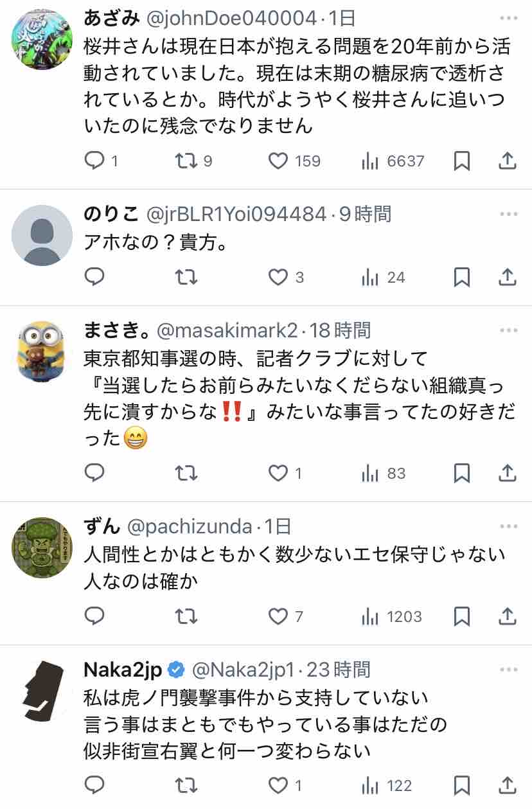Screen dimensions: 532x809
Task: Like のりこ's reply with 3 likes
Action: point(278,277)
